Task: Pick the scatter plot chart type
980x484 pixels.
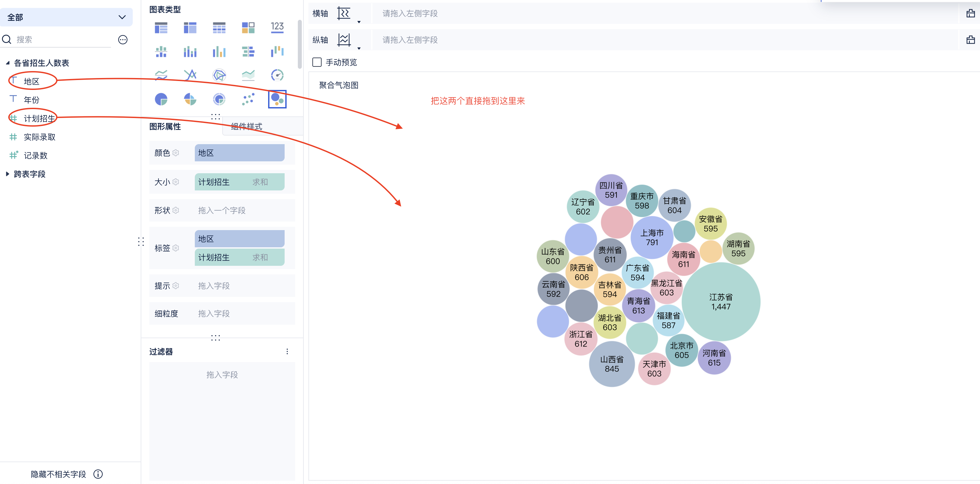Action: 248,100
